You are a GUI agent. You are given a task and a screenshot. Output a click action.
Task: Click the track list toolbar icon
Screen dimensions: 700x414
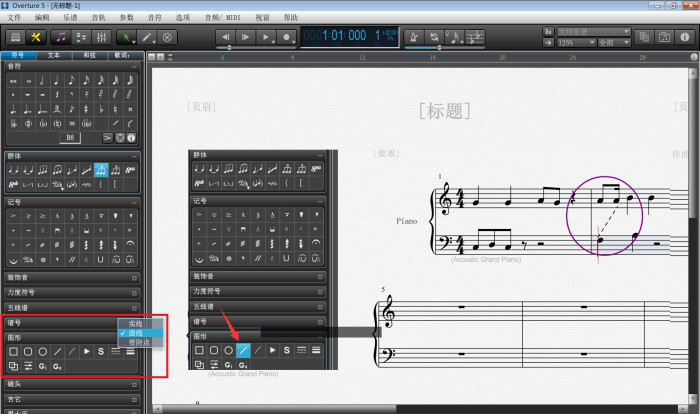81,37
